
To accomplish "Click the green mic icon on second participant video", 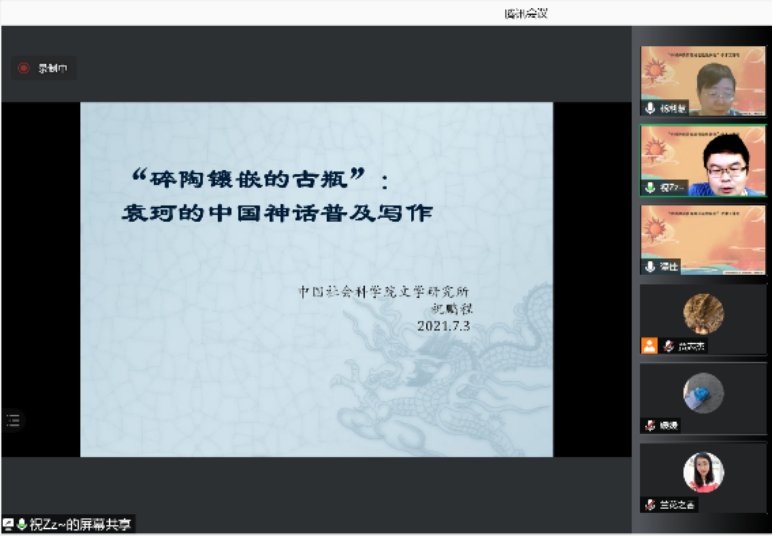I will pos(650,187).
